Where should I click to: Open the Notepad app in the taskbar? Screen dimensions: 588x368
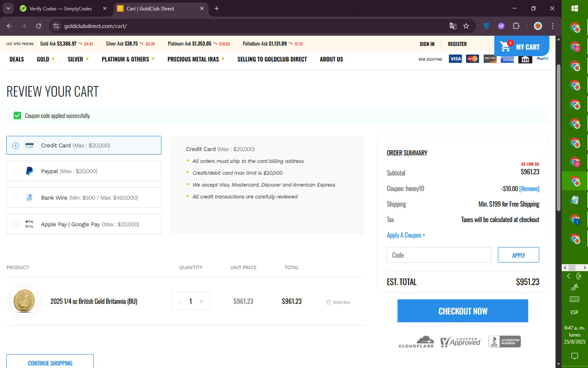pyautogui.click(x=575, y=200)
